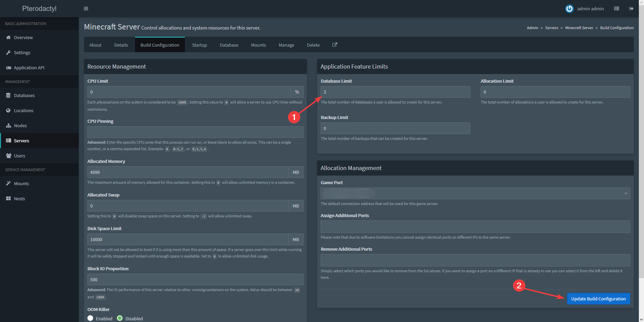
Task: Open Locations text in sidebar
Action: 24,111
